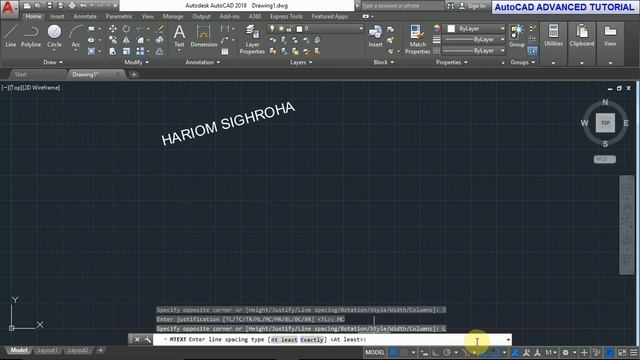Toggle Isolate Objects in status bar
The height and width of the screenshot is (360, 640).
pyautogui.click(x=596, y=352)
